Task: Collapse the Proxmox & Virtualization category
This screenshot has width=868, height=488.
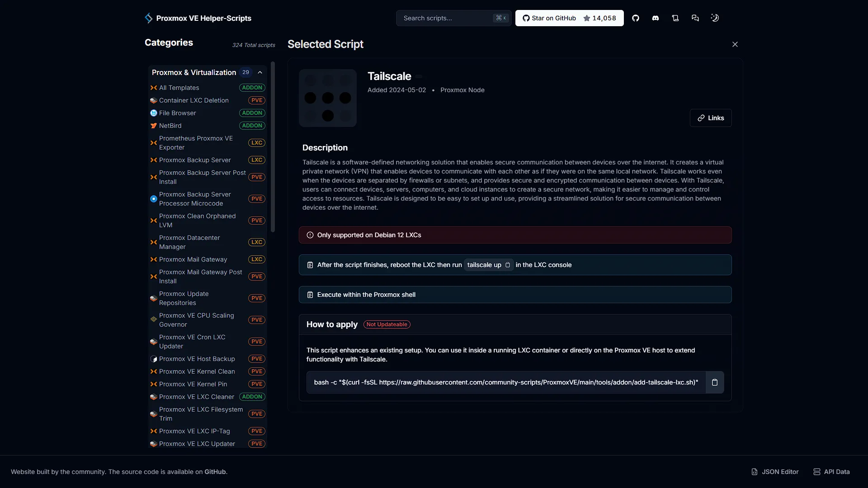Action: [260, 72]
